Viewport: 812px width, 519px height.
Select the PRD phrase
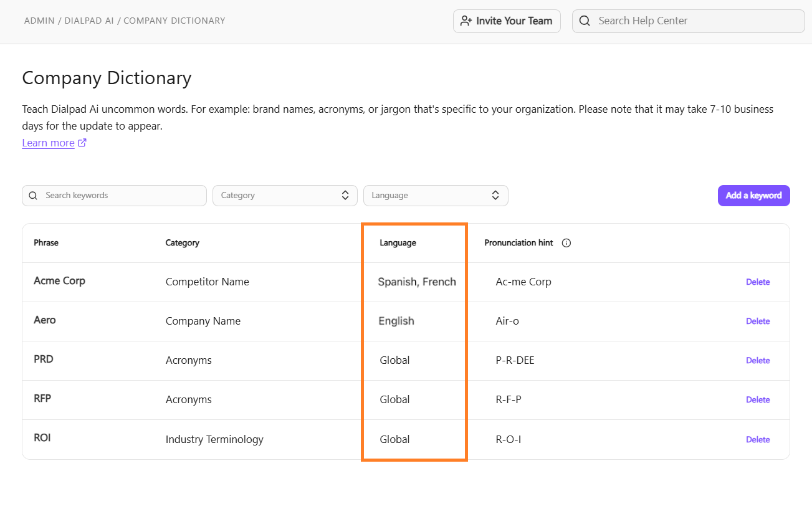tap(44, 359)
